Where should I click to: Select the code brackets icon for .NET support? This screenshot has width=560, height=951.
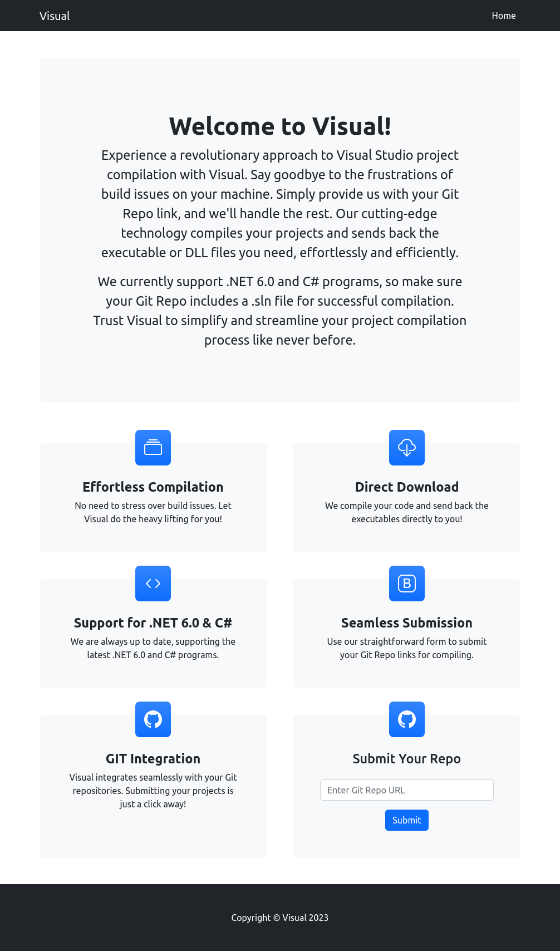coord(153,584)
